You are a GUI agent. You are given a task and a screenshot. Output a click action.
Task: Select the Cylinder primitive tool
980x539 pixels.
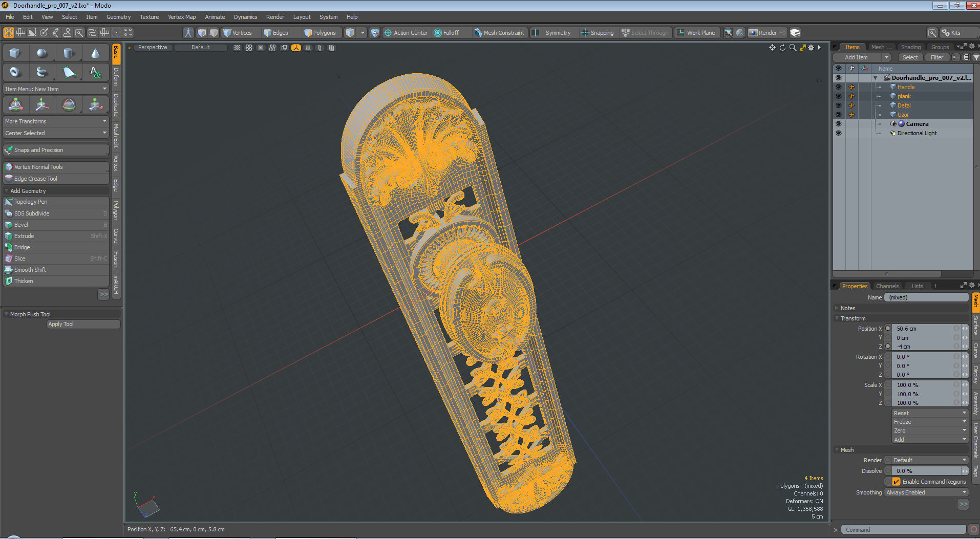click(69, 53)
